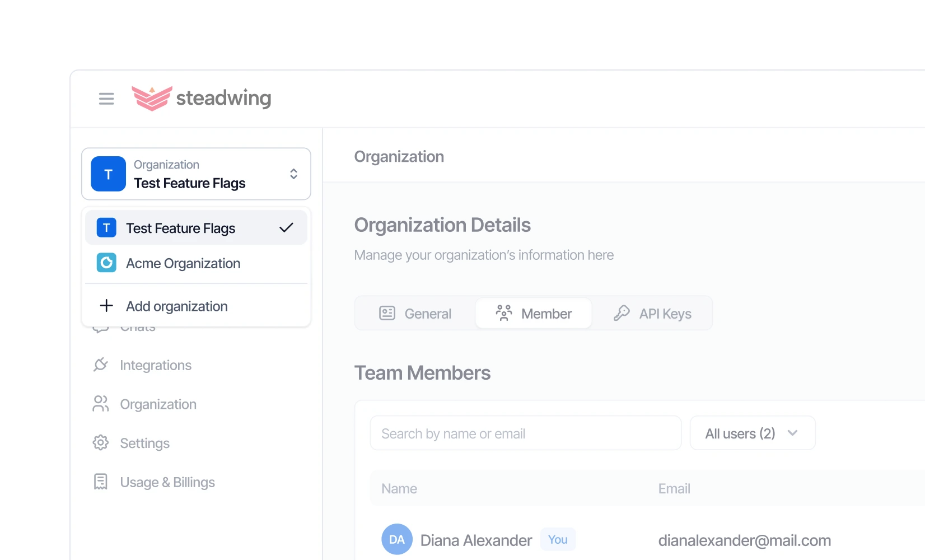Click the Member group icon
The image size is (925, 560).
click(504, 313)
